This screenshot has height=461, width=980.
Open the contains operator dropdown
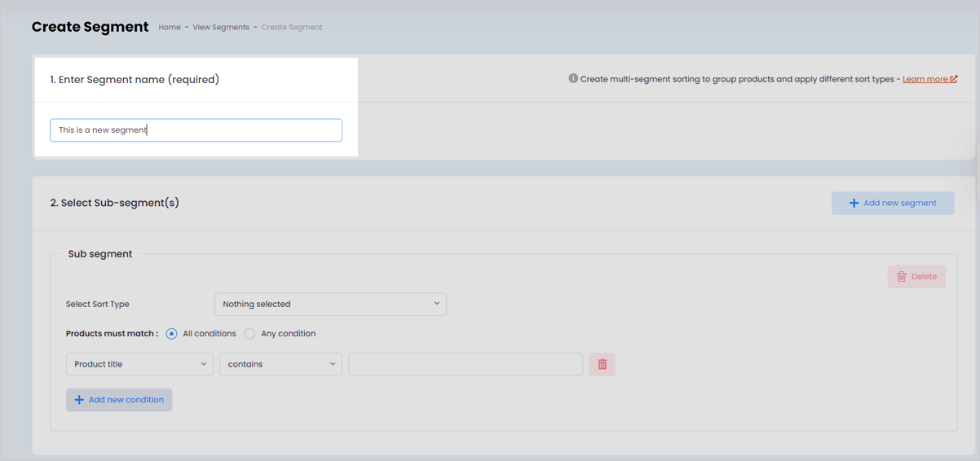coord(280,364)
